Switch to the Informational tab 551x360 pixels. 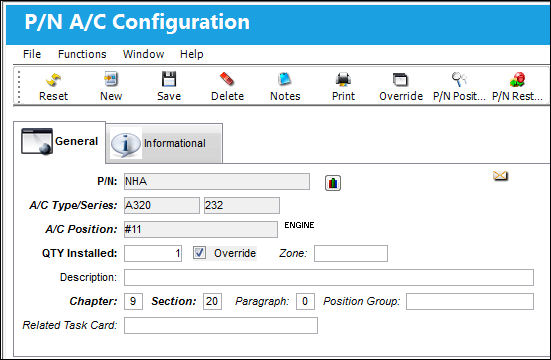[164, 143]
